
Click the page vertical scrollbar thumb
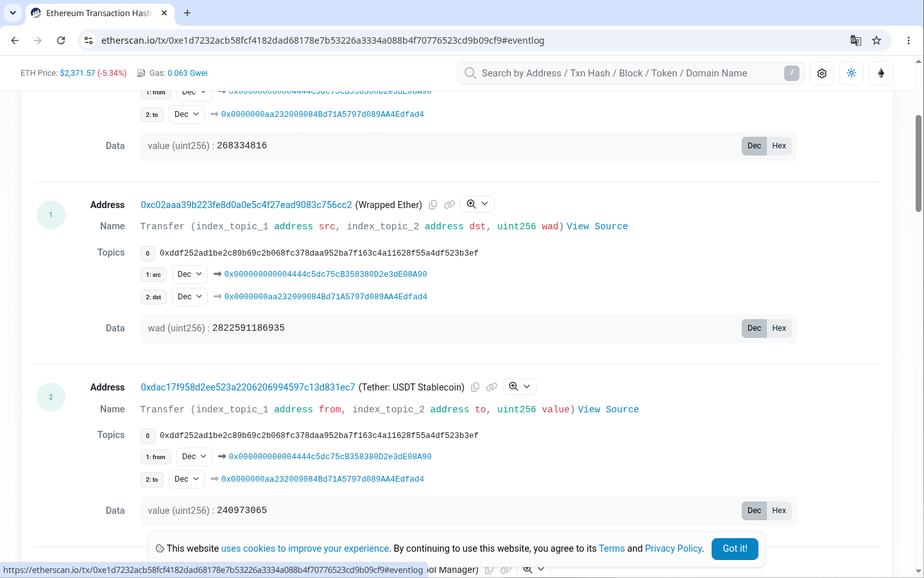pyautogui.click(x=918, y=163)
